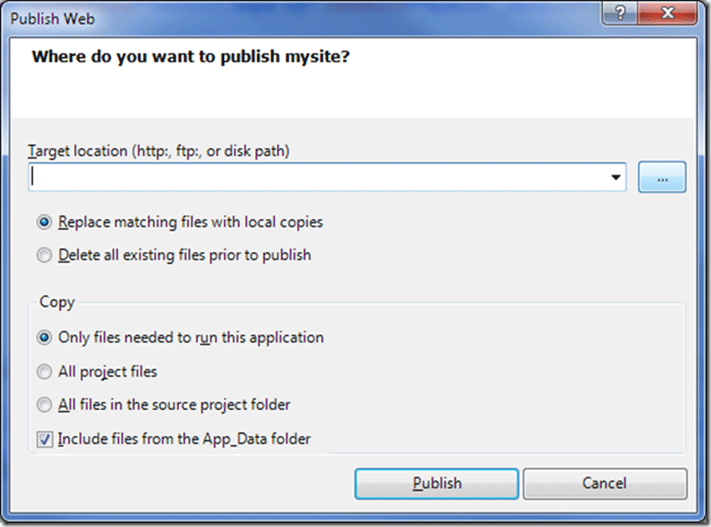Click the Copy group box label
This screenshot has height=527, width=711.
click(x=56, y=301)
